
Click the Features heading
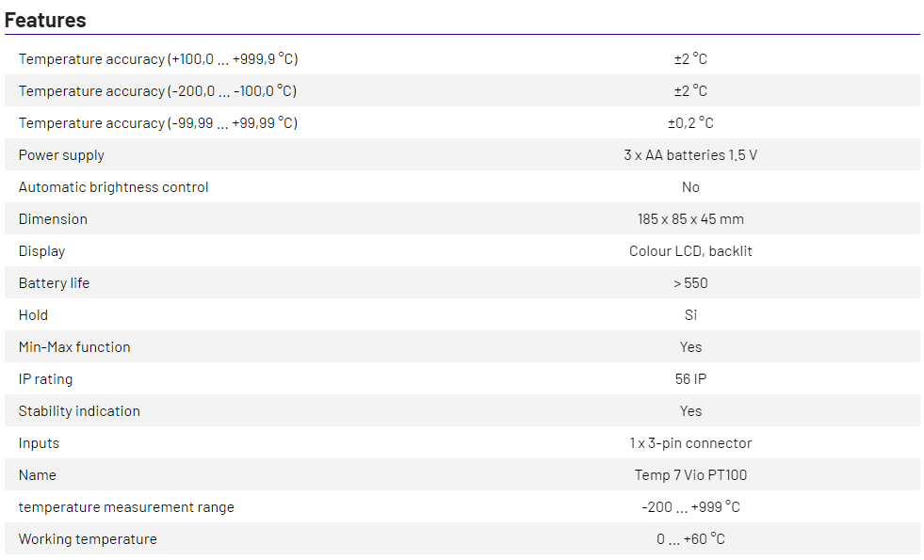click(x=45, y=20)
